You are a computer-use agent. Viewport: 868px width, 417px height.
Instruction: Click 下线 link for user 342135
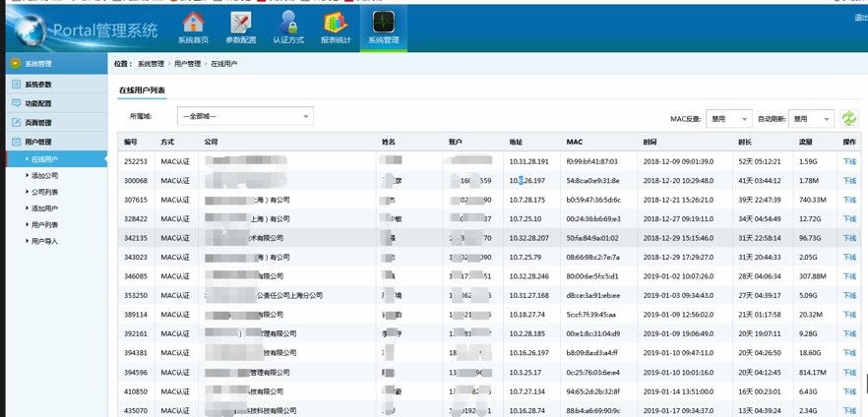(x=848, y=238)
